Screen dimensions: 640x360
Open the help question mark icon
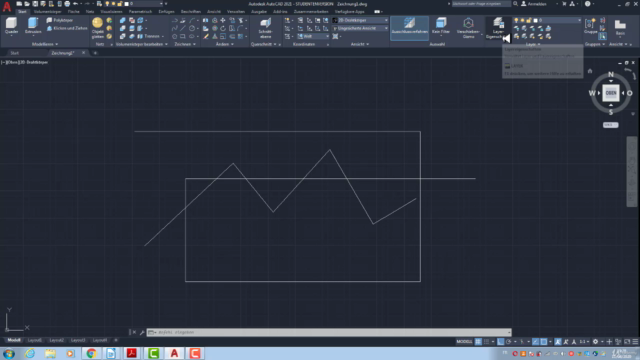[x=587, y=4]
